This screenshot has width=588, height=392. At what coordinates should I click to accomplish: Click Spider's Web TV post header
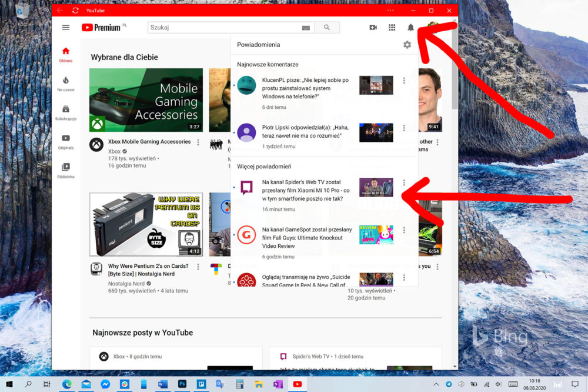[322, 356]
